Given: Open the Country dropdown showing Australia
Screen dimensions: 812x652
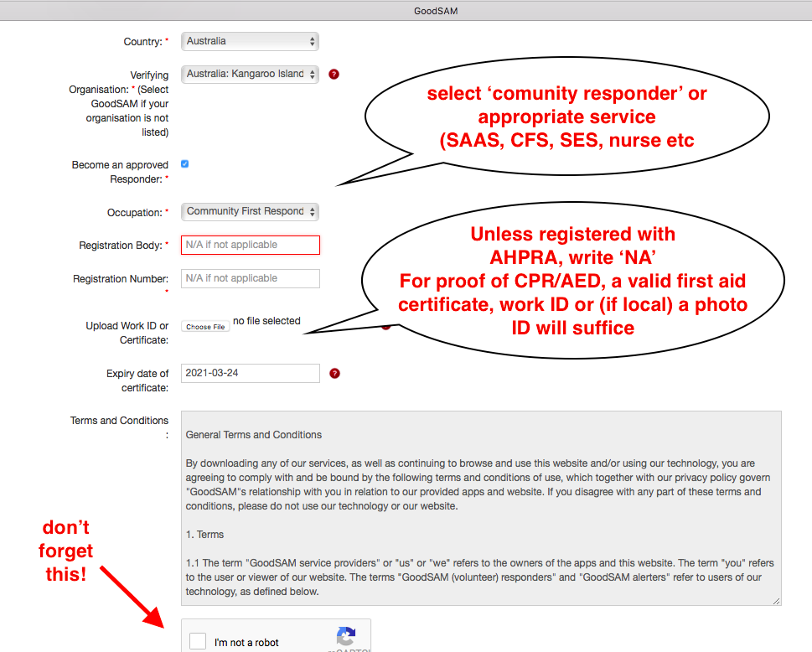Looking at the screenshot, I should pyautogui.click(x=250, y=41).
